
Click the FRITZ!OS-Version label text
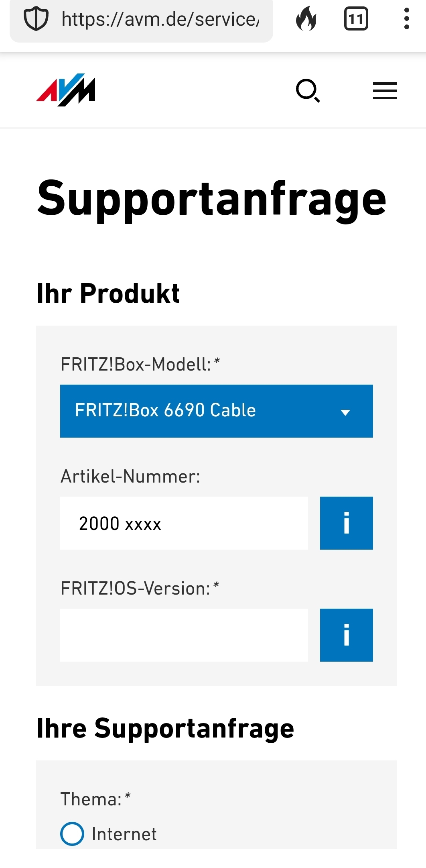coord(140,589)
